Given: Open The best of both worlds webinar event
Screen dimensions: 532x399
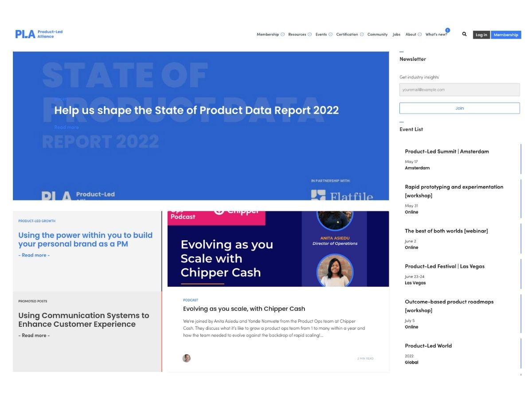Looking at the screenshot, I should 446,231.
